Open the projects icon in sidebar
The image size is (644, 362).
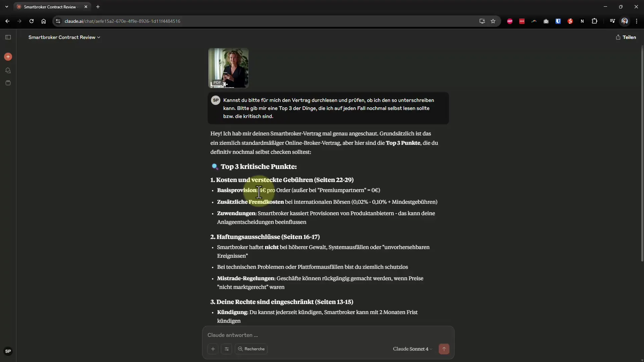tap(8, 83)
